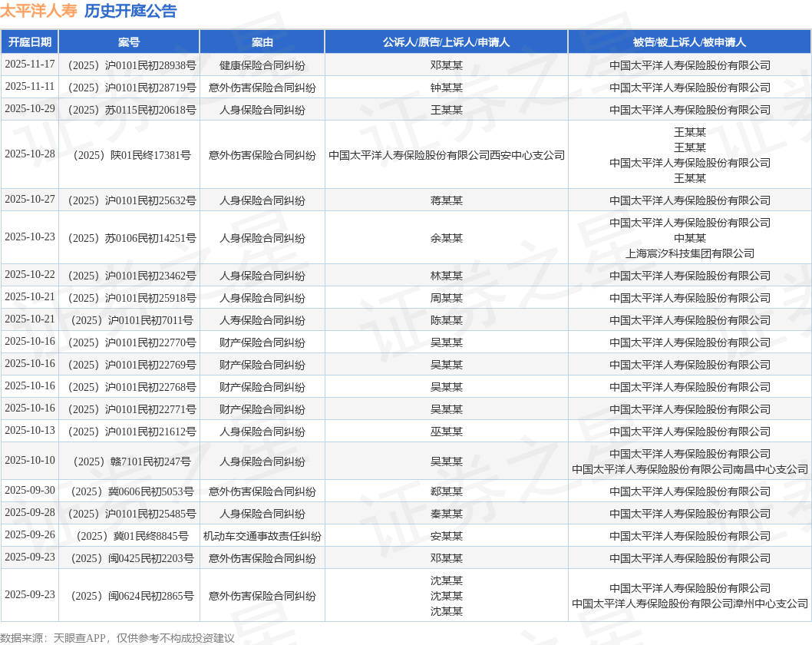
Task: Click the defendant 上海宸汐科技集团有限公司
Action: coord(690,253)
